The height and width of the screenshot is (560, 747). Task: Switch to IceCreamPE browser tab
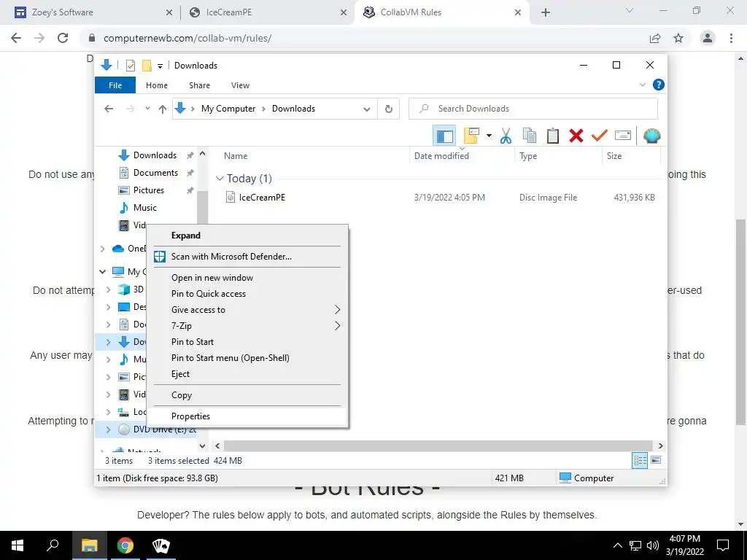point(267,12)
